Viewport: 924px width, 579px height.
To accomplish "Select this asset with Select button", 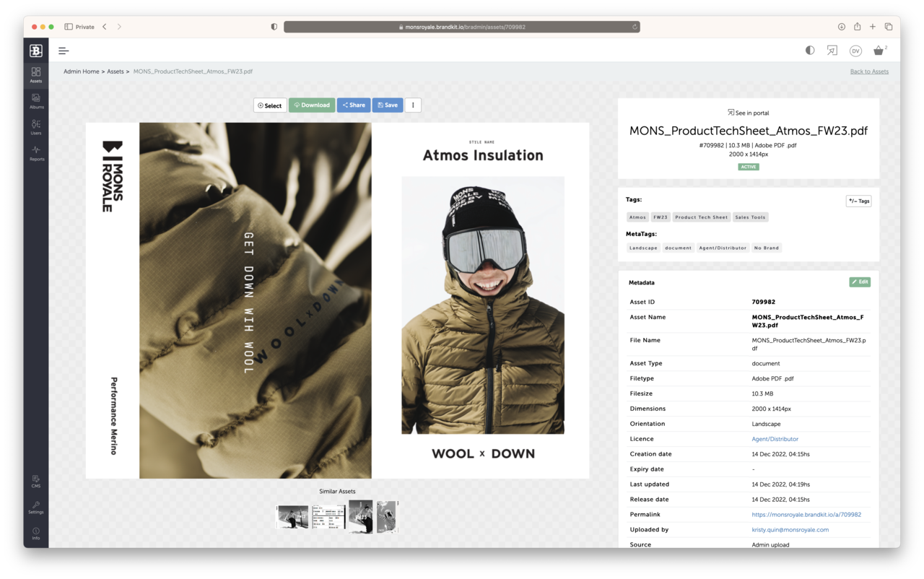I will pyautogui.click(x=270, y=105).
